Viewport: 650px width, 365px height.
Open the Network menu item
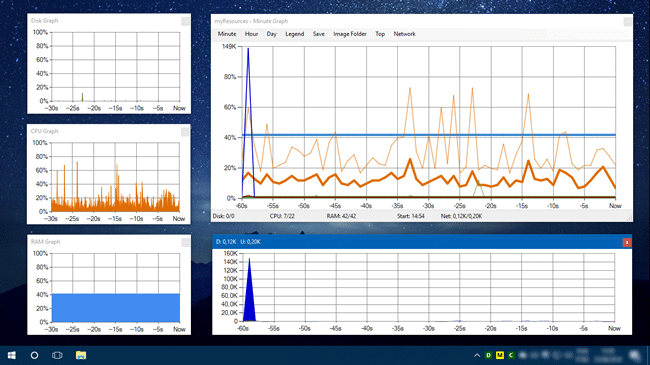click(404, 34)
